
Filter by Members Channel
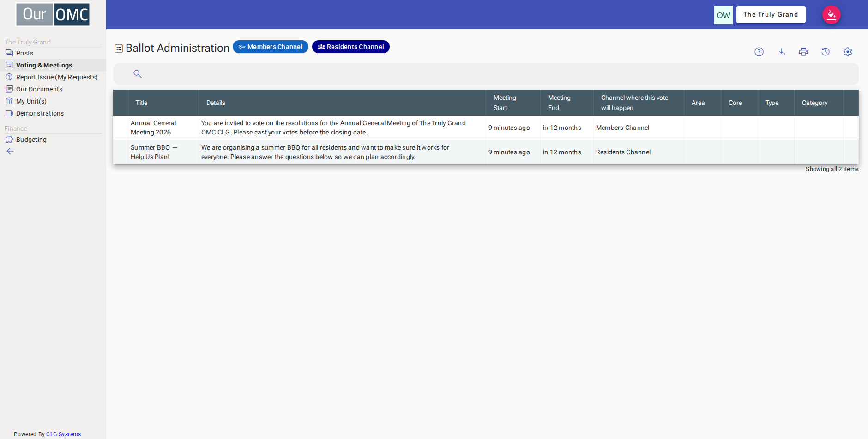(x=271, y=47)
